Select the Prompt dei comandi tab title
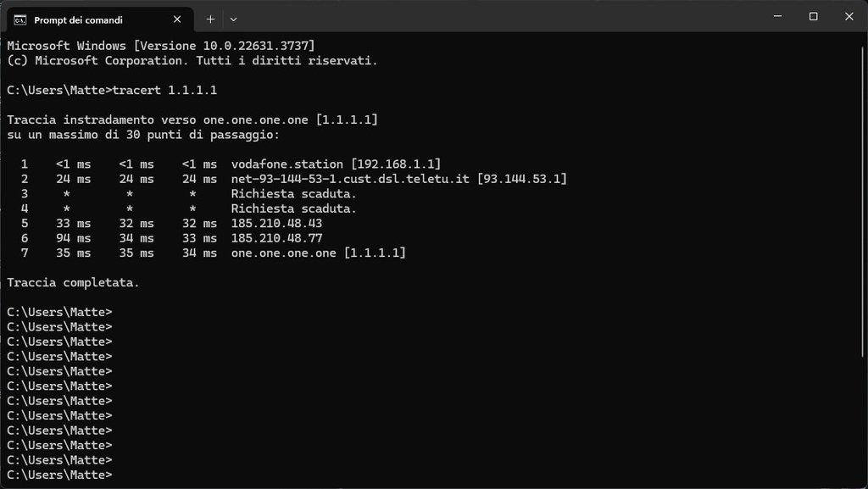Screen dimensions: 868x489 point(79,19)
